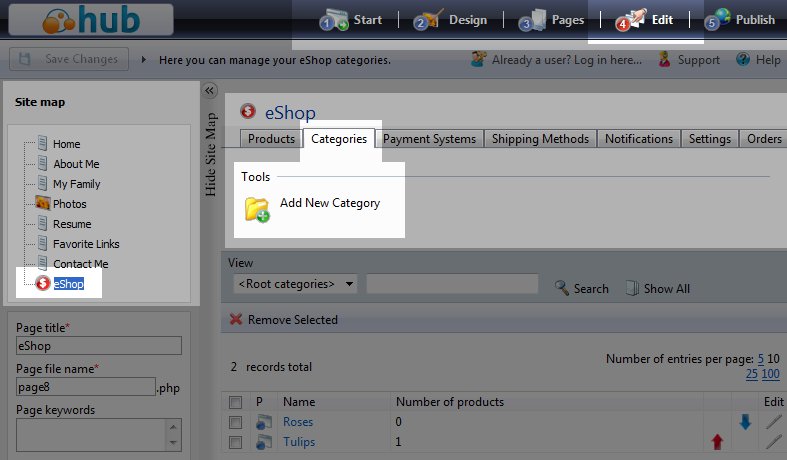Set entries per page to 25
Viewport: 787px width, 460px height.
[x=751, y=374]
